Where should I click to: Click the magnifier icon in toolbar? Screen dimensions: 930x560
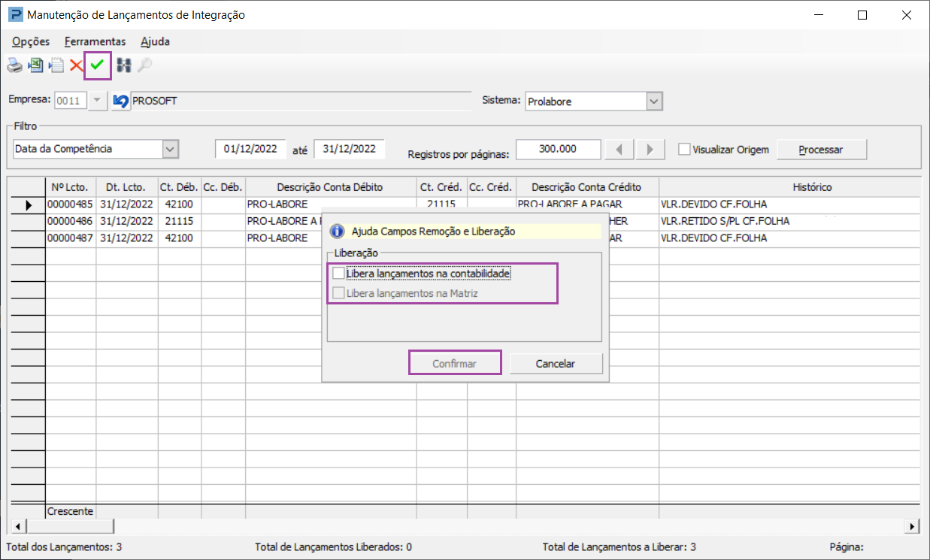click(x=144, y=65)
